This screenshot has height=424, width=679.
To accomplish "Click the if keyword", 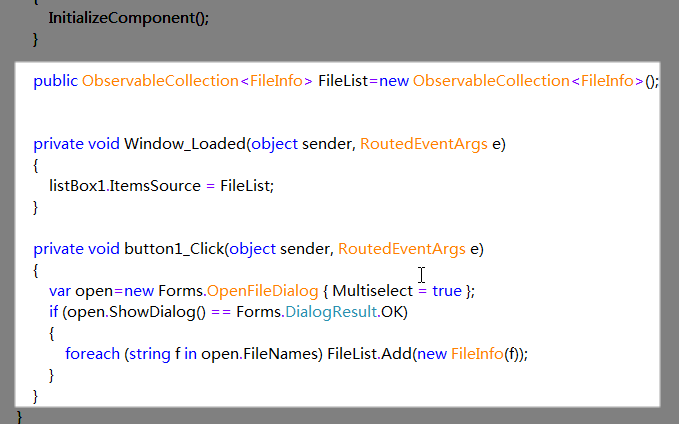I will click(53, 312).
